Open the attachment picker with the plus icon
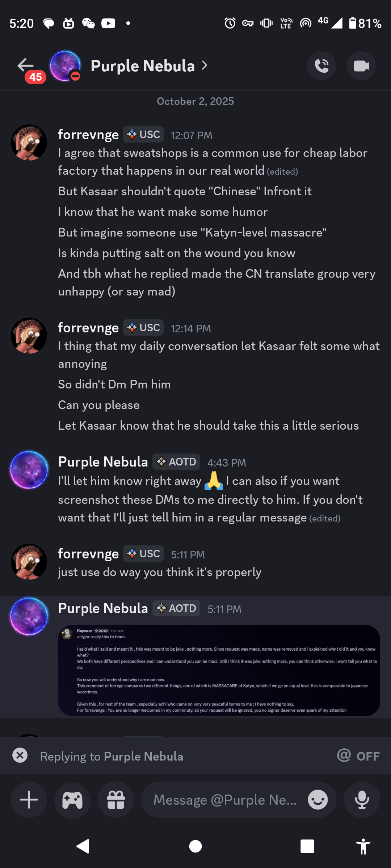The image size is (391, 868). pos(29,800)
